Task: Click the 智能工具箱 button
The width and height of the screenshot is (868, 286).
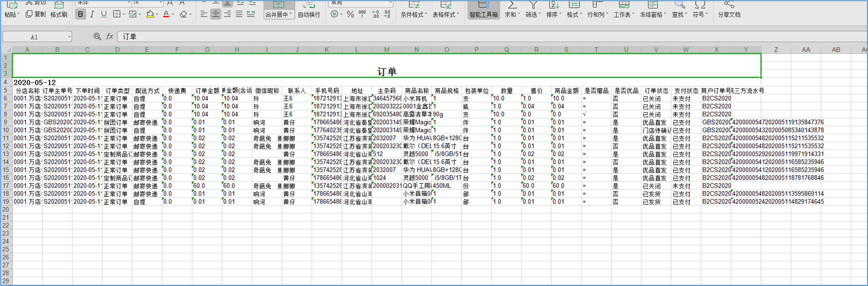Action: (x=484, y=11)
